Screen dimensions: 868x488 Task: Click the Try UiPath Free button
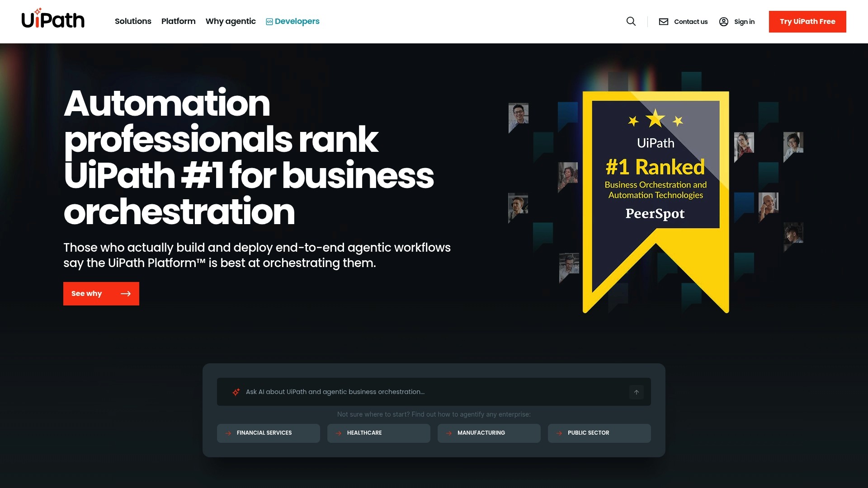pos(807,21)
